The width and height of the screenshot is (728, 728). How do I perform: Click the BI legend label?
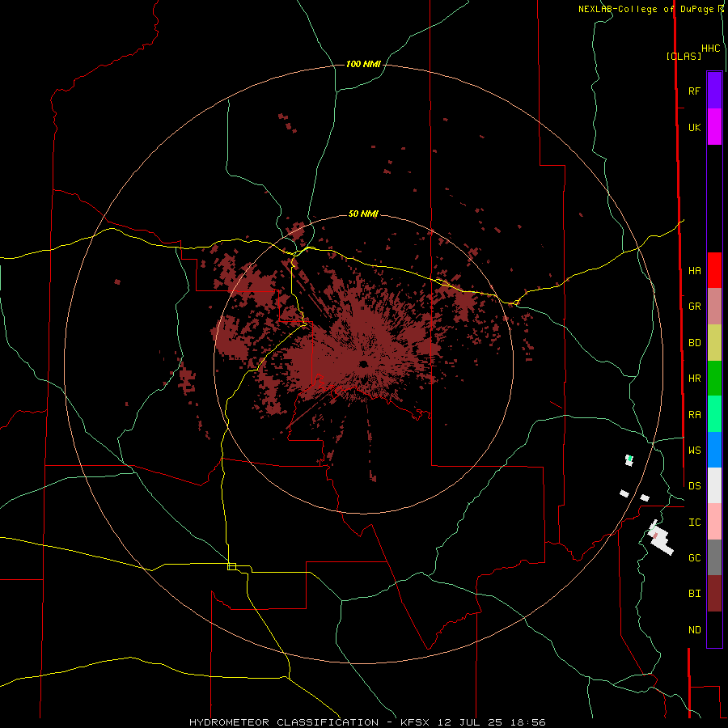(694, 594)
